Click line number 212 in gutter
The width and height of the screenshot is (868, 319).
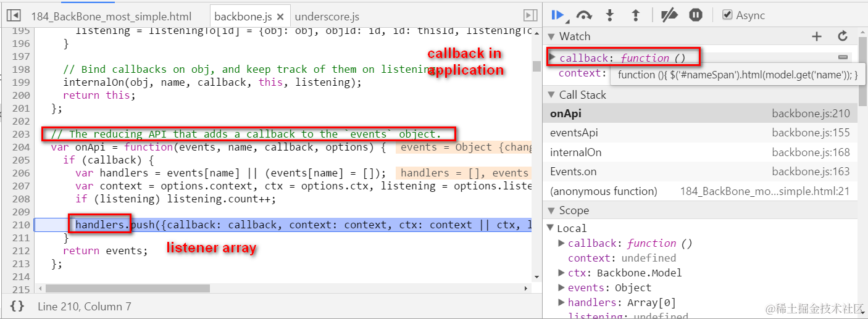coord(21,251)
